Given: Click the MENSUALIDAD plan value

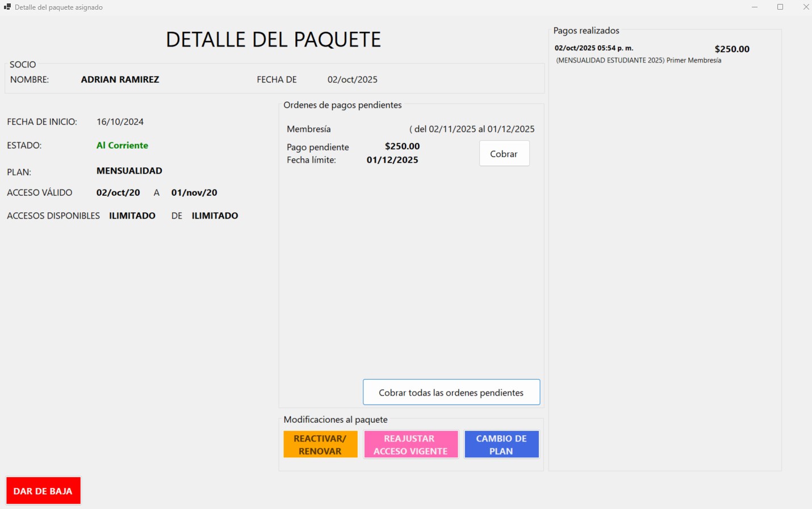Looking at the screenshot, I should (129, 171).
